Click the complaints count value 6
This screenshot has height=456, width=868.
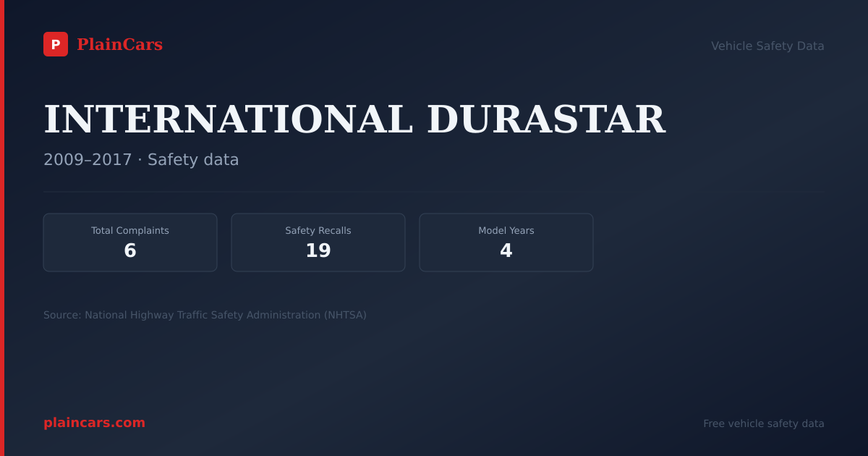(130, 250)
